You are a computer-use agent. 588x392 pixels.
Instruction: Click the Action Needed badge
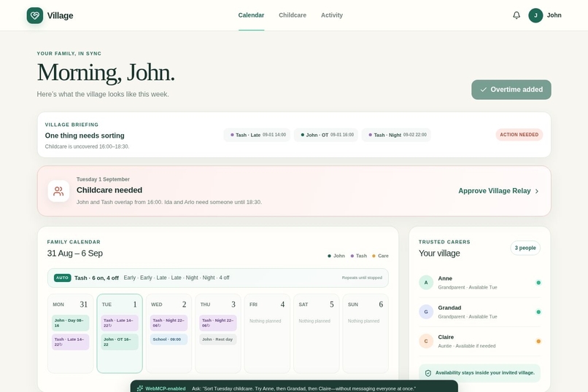pyautogui.click(x=519, y=135)
